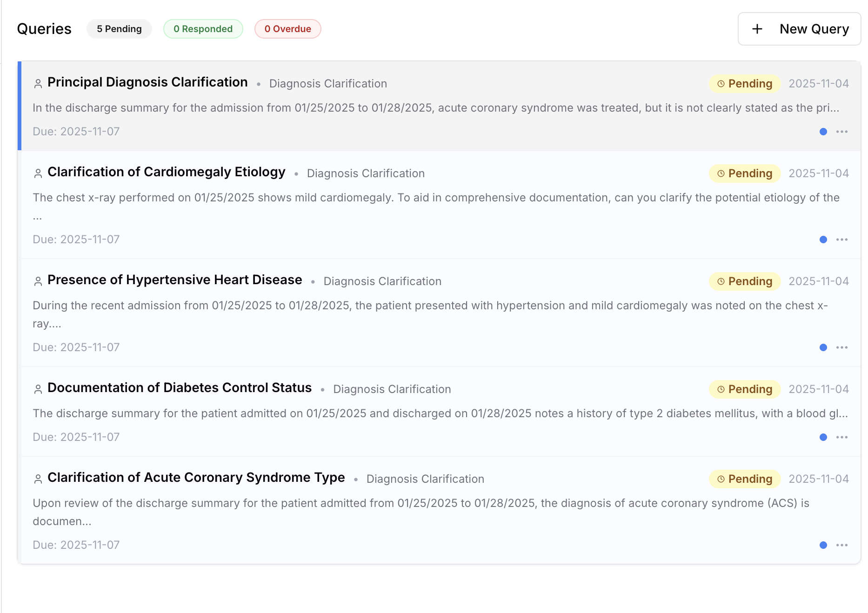Screen dimensions: 868x613
Task: Click the Pending status badge on Diabetes Control Status
Action: (744, 389)
